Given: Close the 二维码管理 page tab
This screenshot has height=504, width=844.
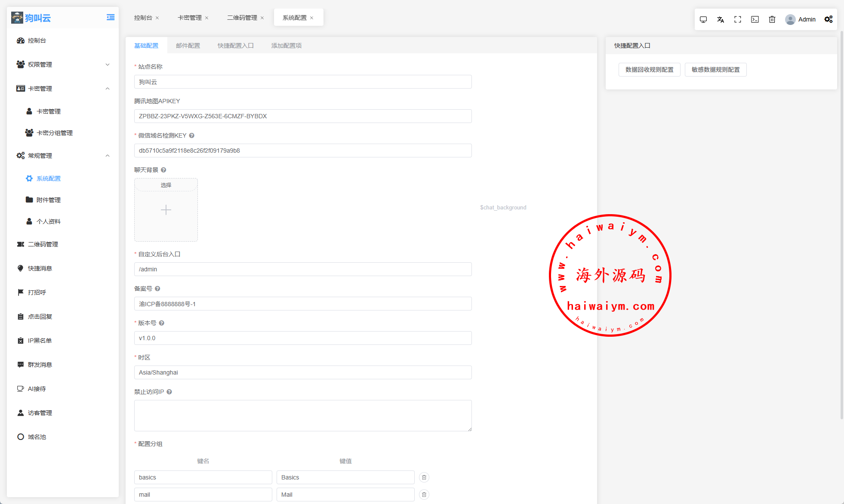Looking at the screenshot, I should coord(262,18).
